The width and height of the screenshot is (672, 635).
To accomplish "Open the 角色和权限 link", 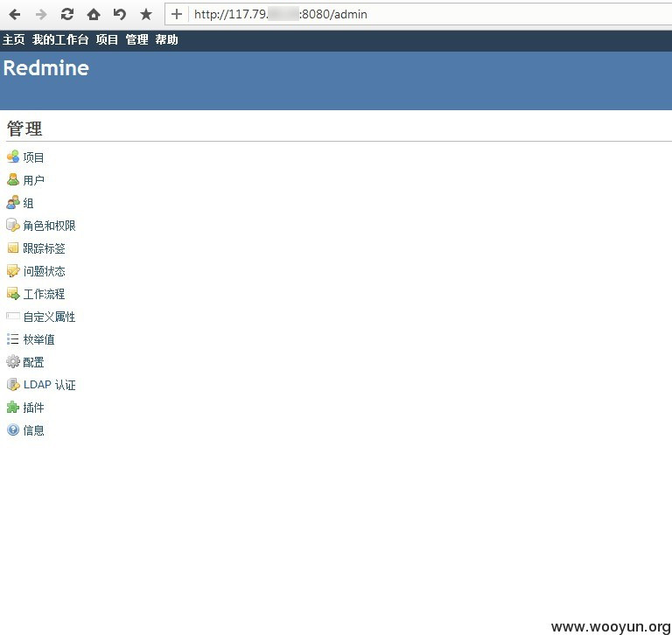I will click(49, 226).
